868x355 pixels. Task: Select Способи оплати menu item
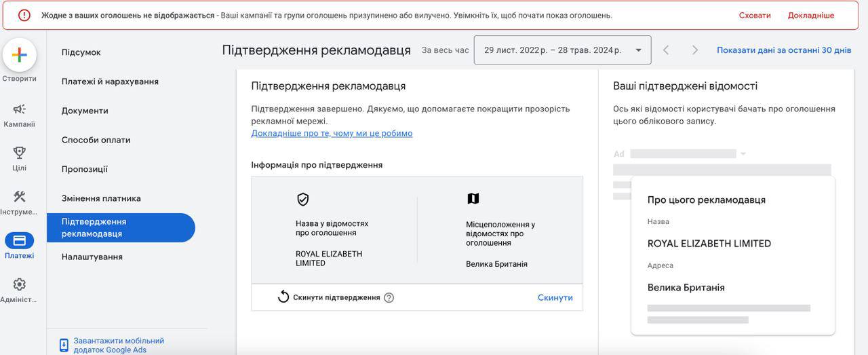[96, 140]
